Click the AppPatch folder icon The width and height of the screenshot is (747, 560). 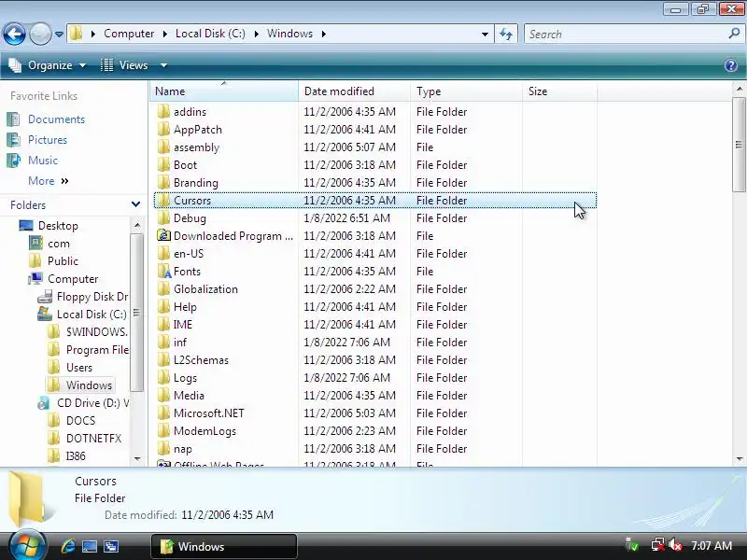click(163, 129)
